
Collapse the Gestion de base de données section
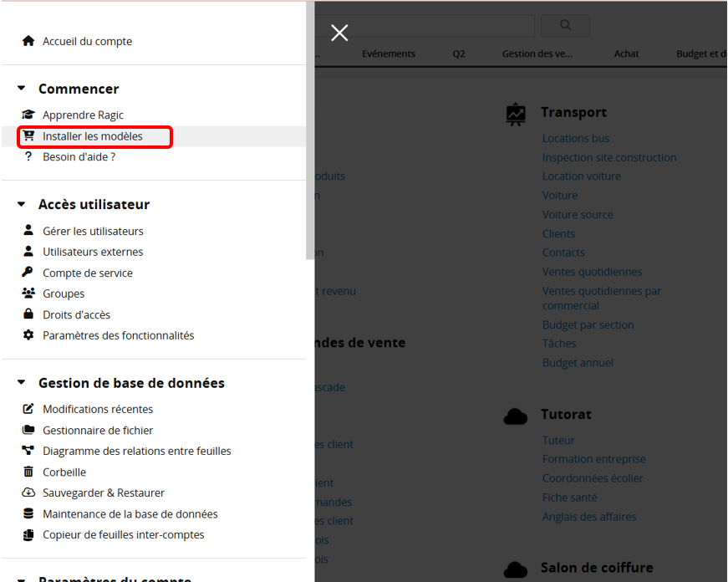pyautogui.click(x=21, y=383)
